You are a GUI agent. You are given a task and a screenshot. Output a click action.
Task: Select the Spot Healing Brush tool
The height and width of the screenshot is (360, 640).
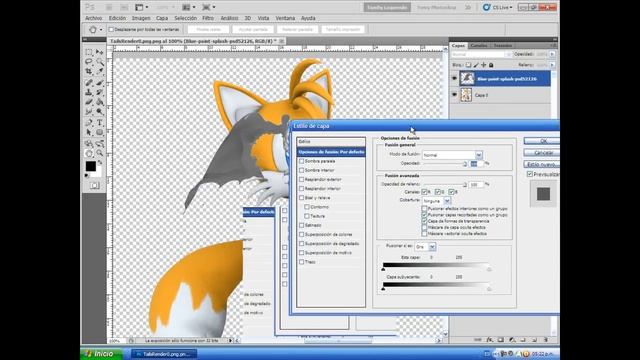(x=89, y=83)
